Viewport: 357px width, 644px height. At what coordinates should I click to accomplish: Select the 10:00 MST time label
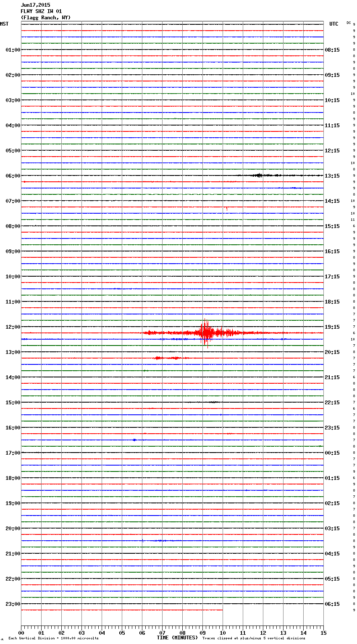pyautogui.click(x=13, y=277)
